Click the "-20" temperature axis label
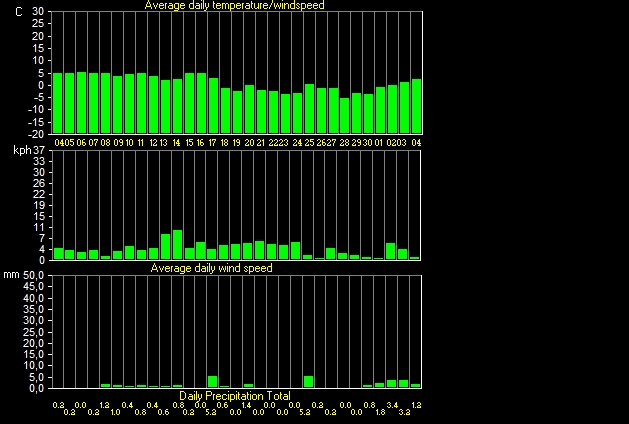Screen dimensions: 629x424 [x=36, y=134]
